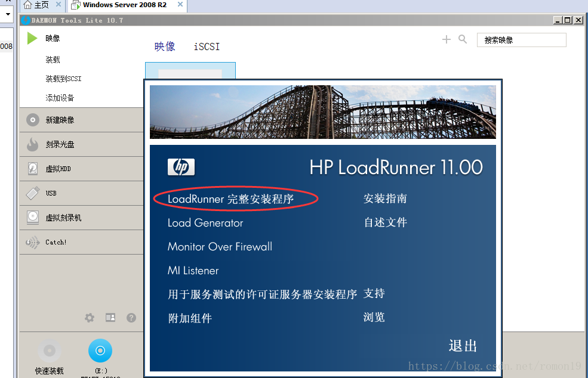Image resolution: width=588 pixels, height=378 pixels.
Task: Open settings gear icon in sidebar
Action: click(x=90, y=318)
